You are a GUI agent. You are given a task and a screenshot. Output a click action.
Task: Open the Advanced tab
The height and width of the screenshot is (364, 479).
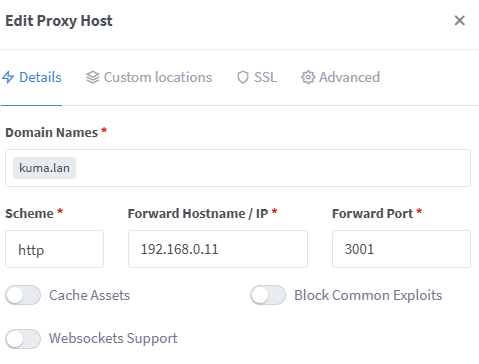coord(340,77)
